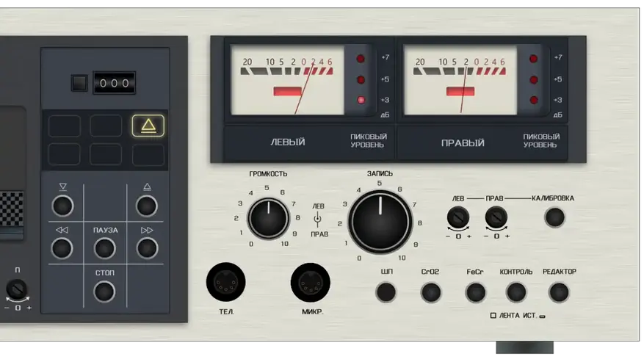Click the ТЕЛ. headphone DIN socket
The width and height of the screenshot is (644, 362).
point(226,282)
